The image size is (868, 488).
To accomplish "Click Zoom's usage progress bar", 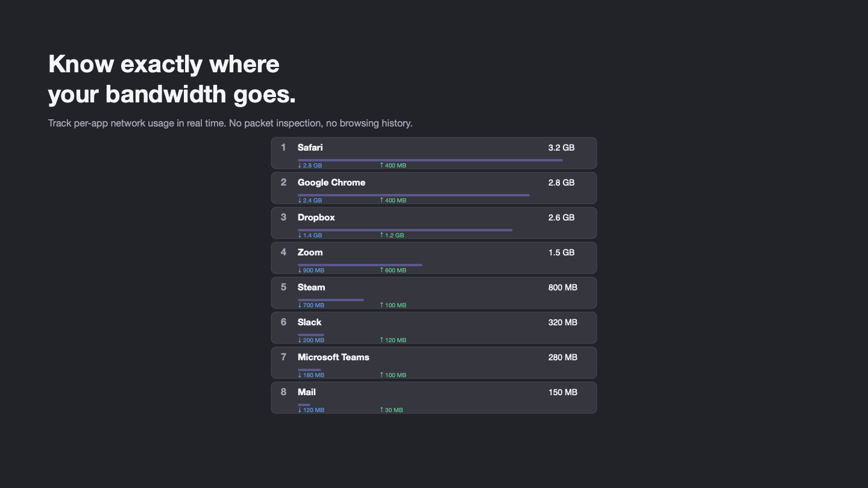I will tap(360, 265).
